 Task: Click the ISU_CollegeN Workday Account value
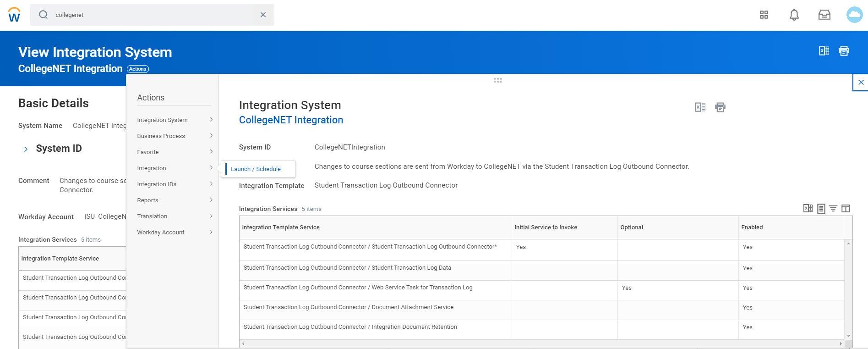[x=105, y=216]
